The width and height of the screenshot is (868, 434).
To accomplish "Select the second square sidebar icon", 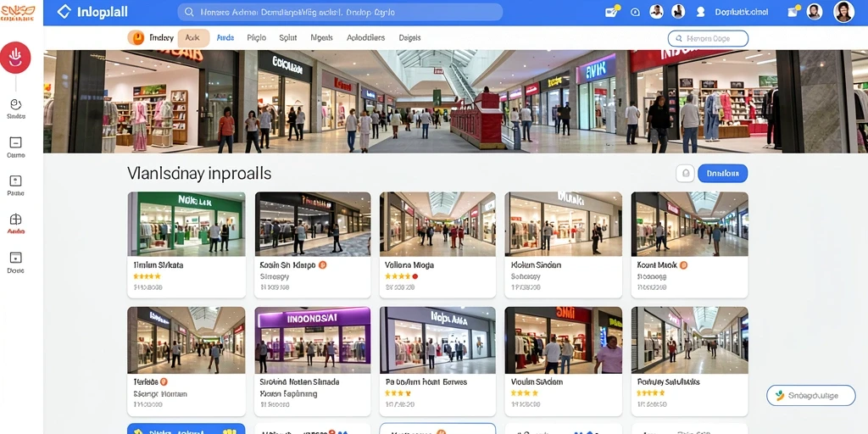I will coord(15,142).
